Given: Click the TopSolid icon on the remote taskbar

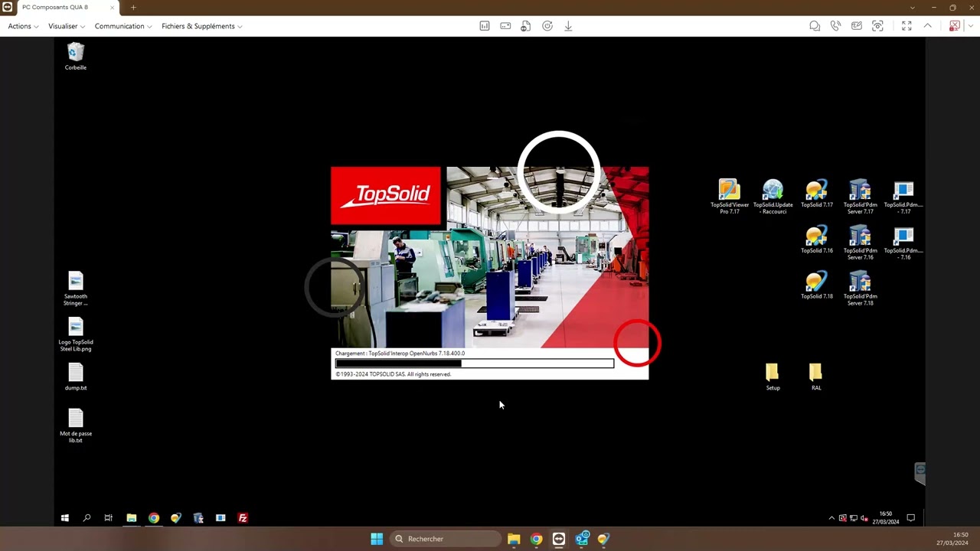Looking at the screenshot, I should click(x=176, y=518).
